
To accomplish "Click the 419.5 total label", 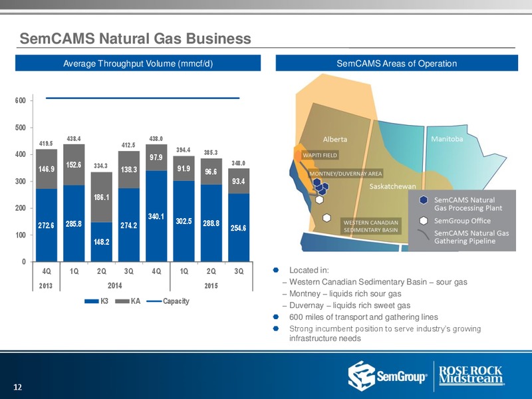I will point(46,144).
